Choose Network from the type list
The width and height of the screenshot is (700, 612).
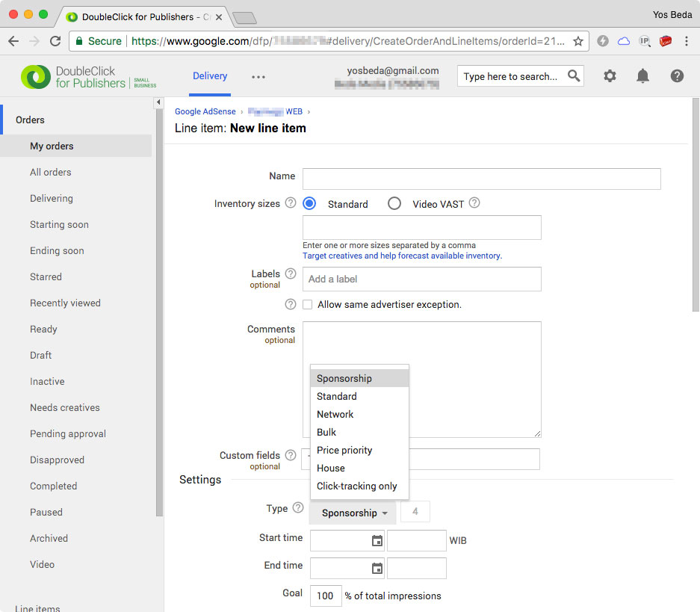pyautogui.click(x=359, y=414)
